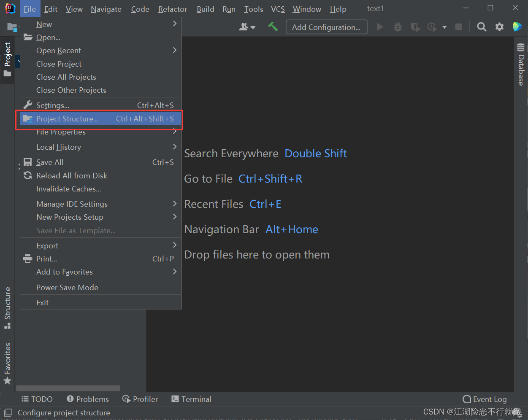The height and width of the screenshot is (420, 528).
Task: Open the Database tool window
Action: [x=520, y=64]
